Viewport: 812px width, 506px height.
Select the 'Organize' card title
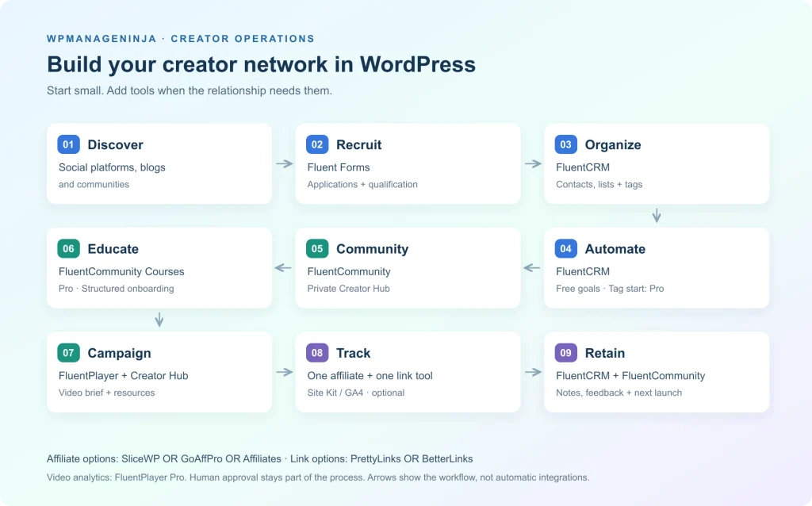pyautogui.click(x=613, y=145)
